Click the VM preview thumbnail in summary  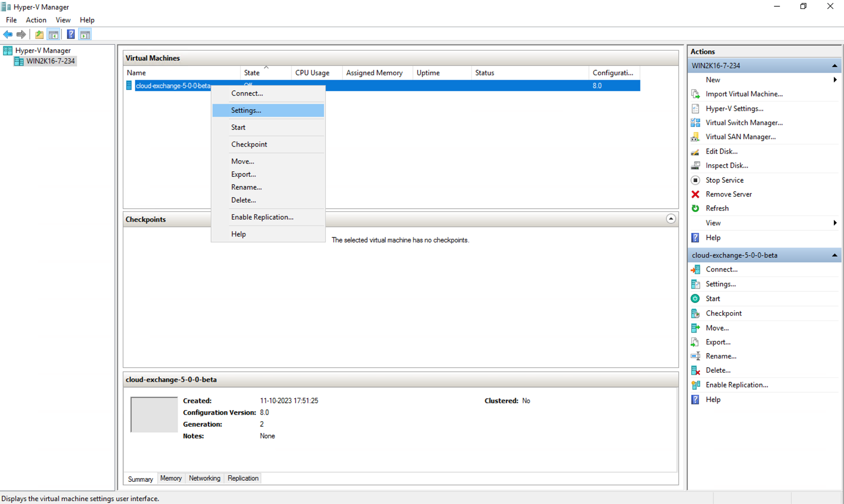(154, 415)
